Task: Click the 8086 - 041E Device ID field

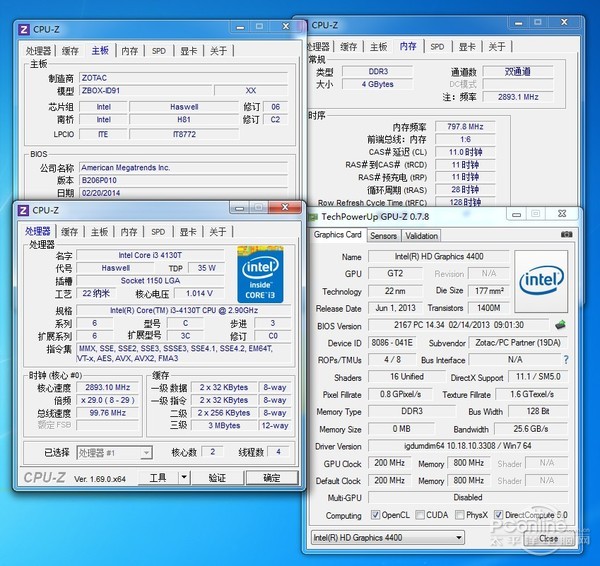Action: 392,343
